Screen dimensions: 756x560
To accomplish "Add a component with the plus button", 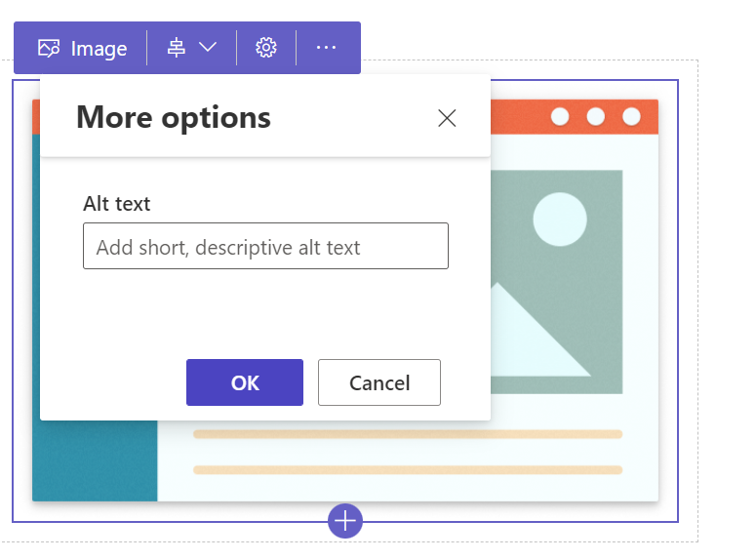I will [x=345, y=521].
